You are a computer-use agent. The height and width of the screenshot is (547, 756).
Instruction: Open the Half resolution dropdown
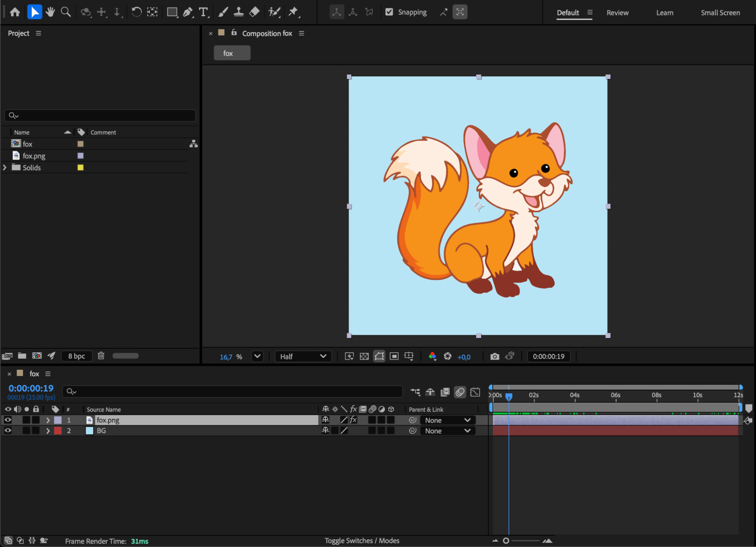click(303, 356)
